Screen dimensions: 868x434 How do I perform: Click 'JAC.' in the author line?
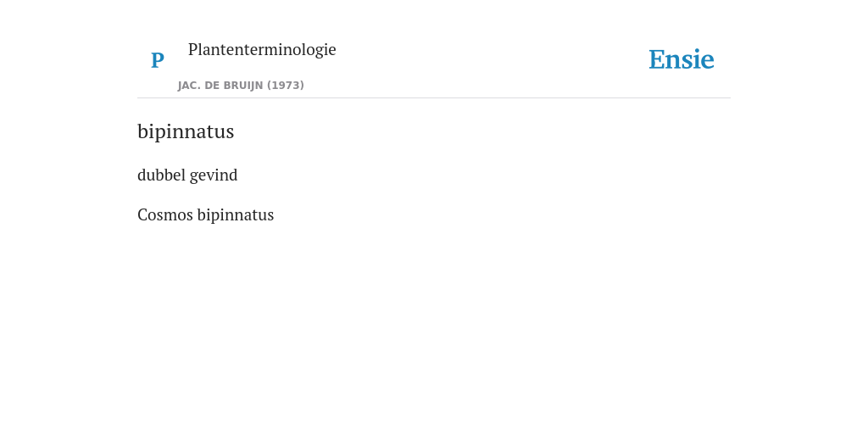click(x=189, y=86)
